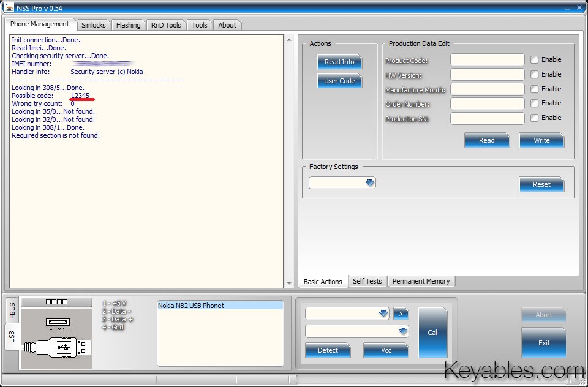The image size is (588, 387).
Task: Click the 'Looking in 35/0...Not found.' line
Action: pos(53,111)
